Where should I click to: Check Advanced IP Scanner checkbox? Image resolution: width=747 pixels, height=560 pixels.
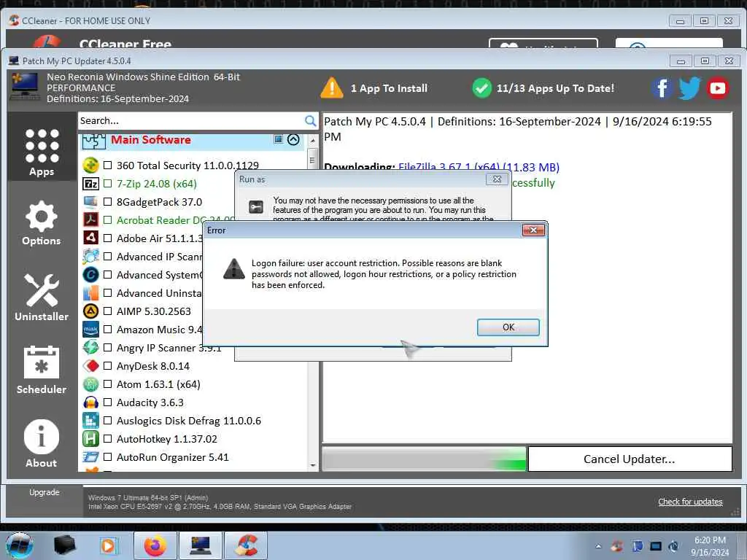(x=108, y=257)
